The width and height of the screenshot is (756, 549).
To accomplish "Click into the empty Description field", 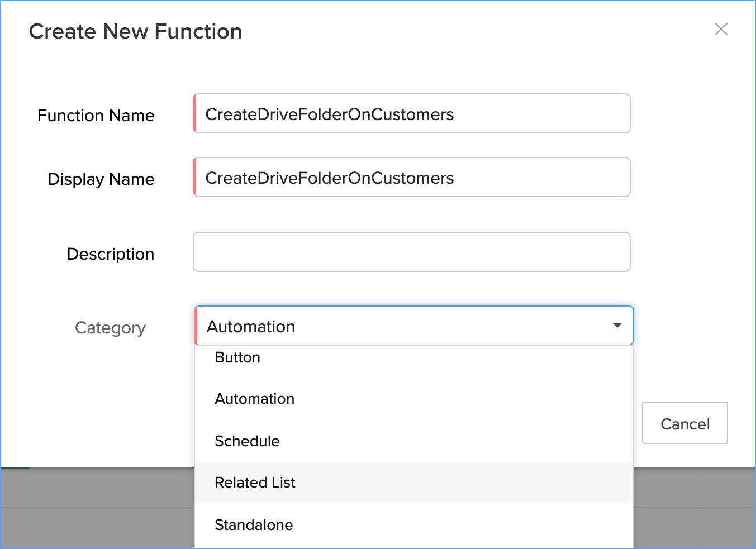I will pyautogui.click(x=412, y=252).
